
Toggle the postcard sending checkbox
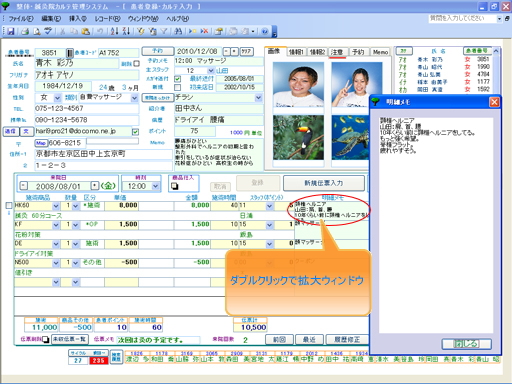pyautogui.click(x=178, y=79)
